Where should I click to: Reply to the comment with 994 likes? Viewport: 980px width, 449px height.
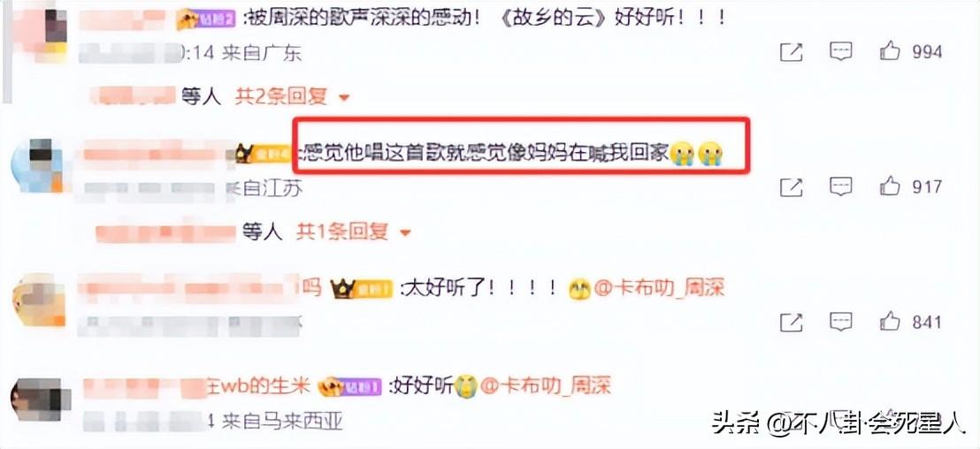840,51
